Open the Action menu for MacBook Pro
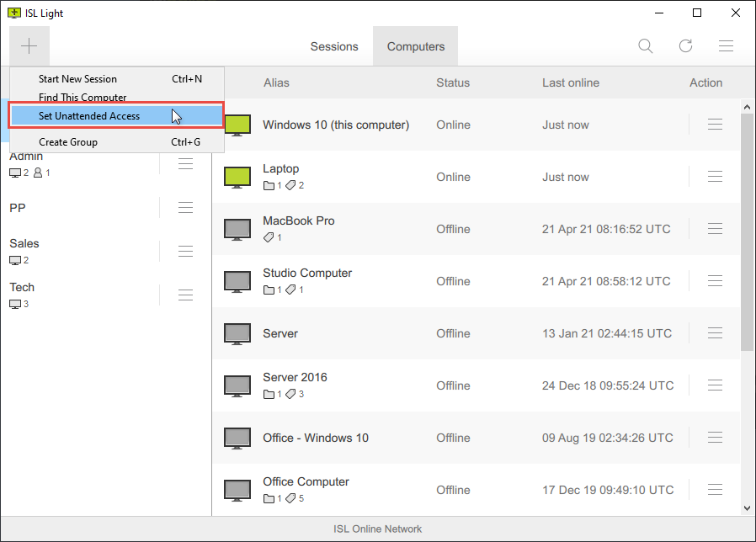The width and height of the screenshot is (756, 542). (x=715, y=228)
